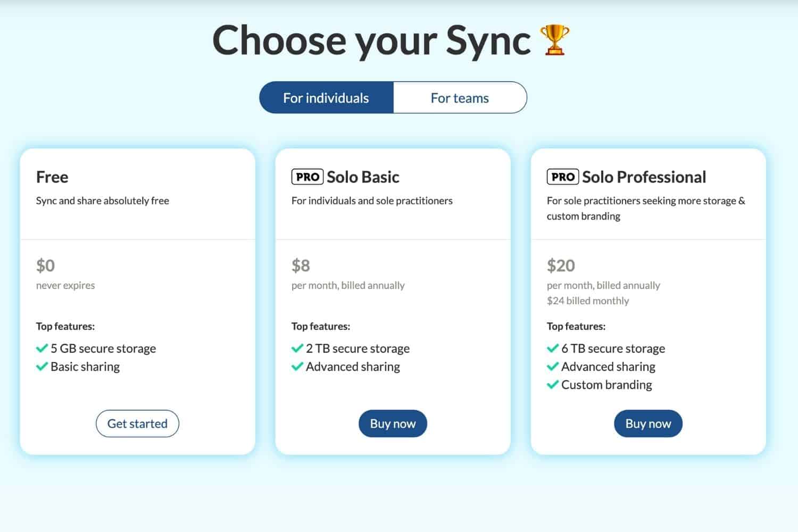Click the $20 price on Solo Professional
The width and height of the screenshot is (798, 532).
click(x=561, y=265)
